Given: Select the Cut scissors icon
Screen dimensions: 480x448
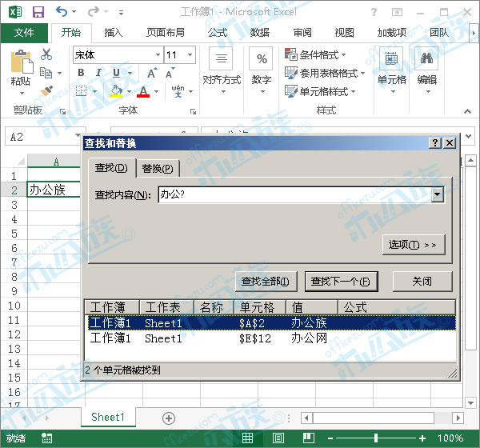Looking at the screenshot, I should coord(46,54).
